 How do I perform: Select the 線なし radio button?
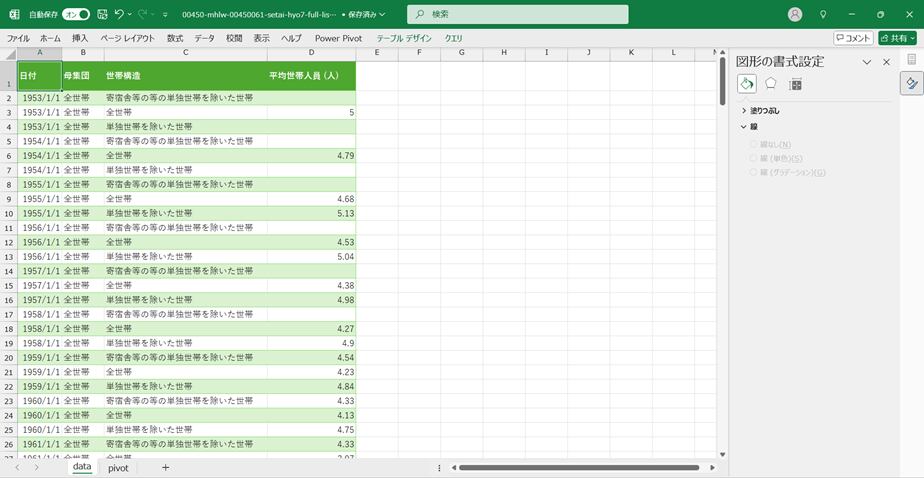coord(754,144)
